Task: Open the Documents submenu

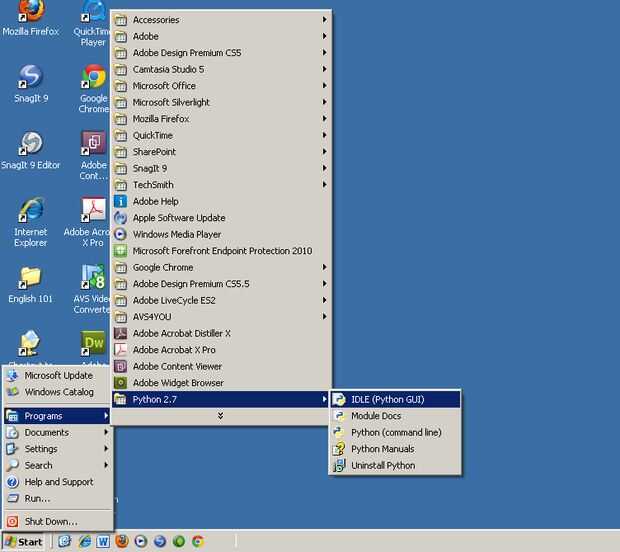Action: coord(58,433)
